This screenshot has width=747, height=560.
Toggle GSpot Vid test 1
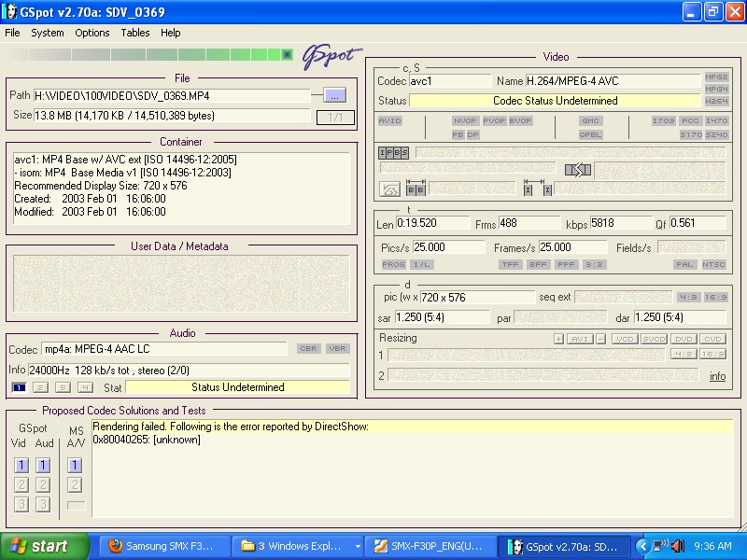pos(21,466)
